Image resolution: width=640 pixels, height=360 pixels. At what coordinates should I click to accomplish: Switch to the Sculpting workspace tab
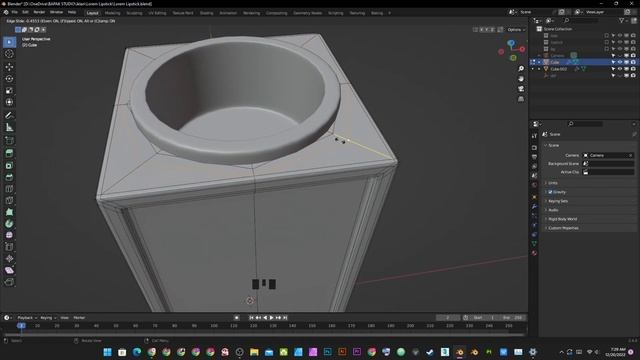134,13
